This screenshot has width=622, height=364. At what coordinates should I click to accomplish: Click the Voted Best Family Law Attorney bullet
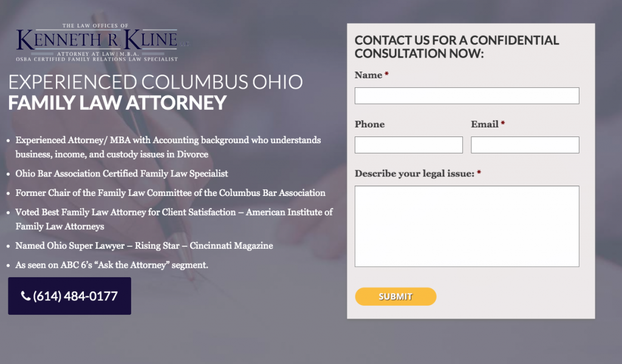[174, 219]
